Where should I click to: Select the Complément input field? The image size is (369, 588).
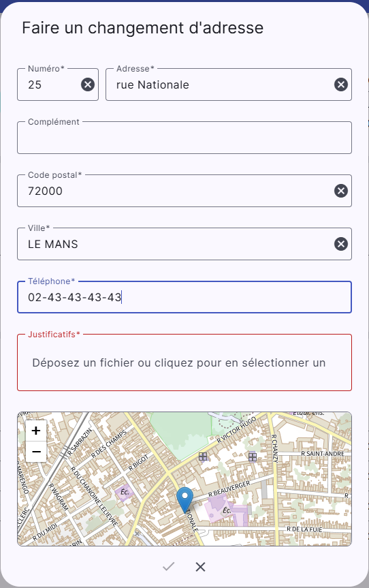[x=184, y=138]
